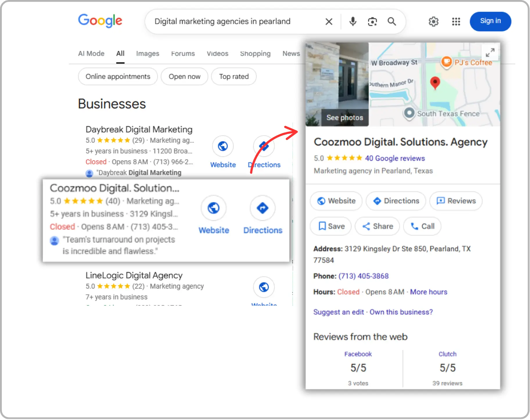Click Coozmoo listing Directions arrow icon
Screen dimensions: 530x420
(x=263, y=208)
